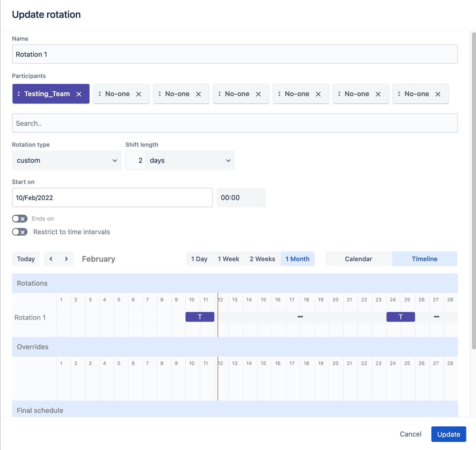This screenshot has height=450, width=476.
Task: Click the February month label
Action: [x=98, y=259]
